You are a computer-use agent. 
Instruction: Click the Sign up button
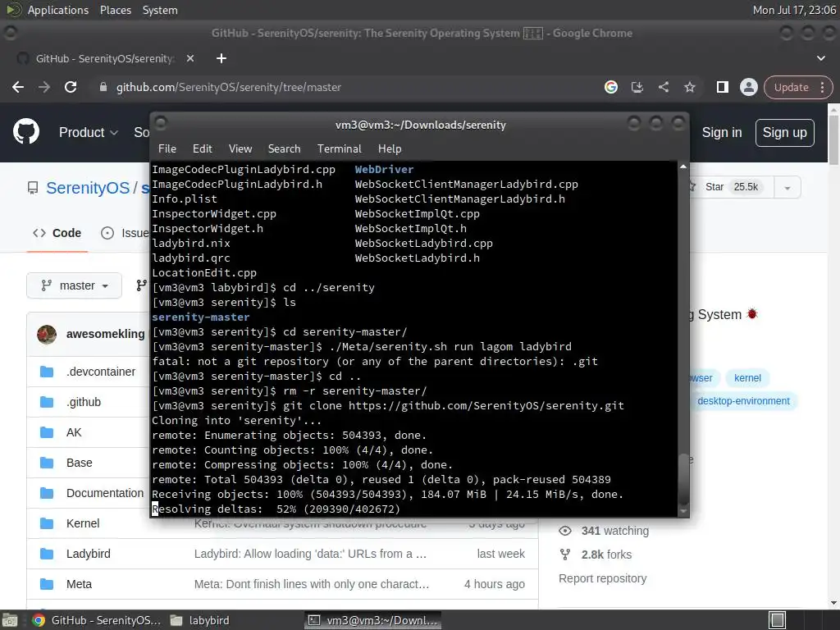coord(784,132)
